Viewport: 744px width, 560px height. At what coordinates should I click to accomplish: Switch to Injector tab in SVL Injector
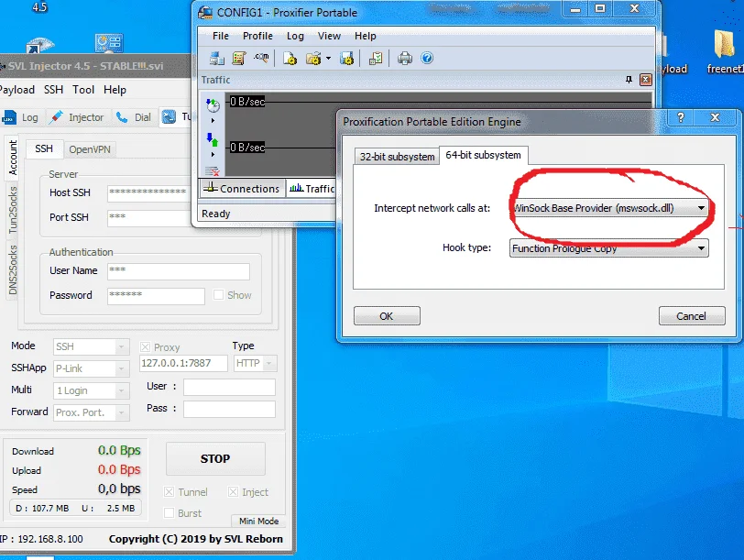(x=77, y=117)
